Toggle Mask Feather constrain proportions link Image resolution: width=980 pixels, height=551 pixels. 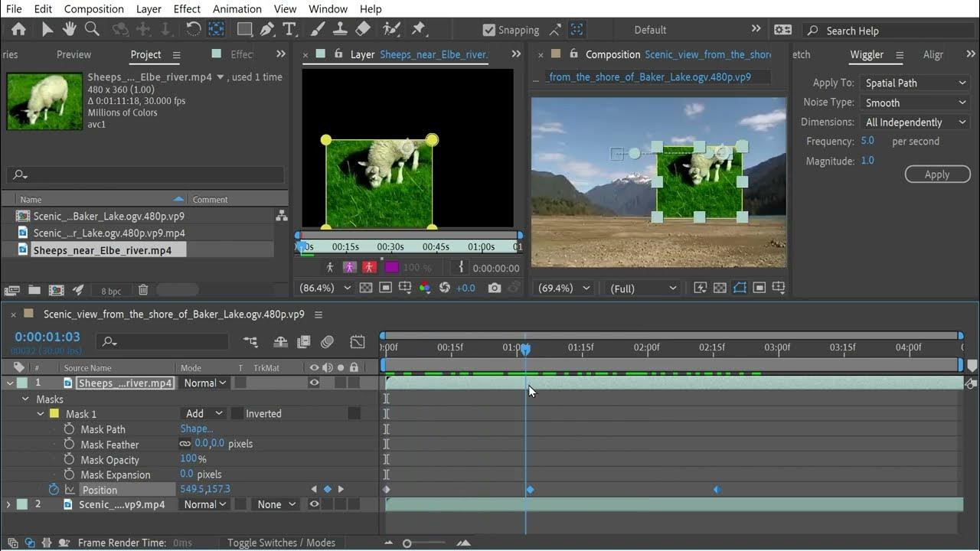point(185,443)
